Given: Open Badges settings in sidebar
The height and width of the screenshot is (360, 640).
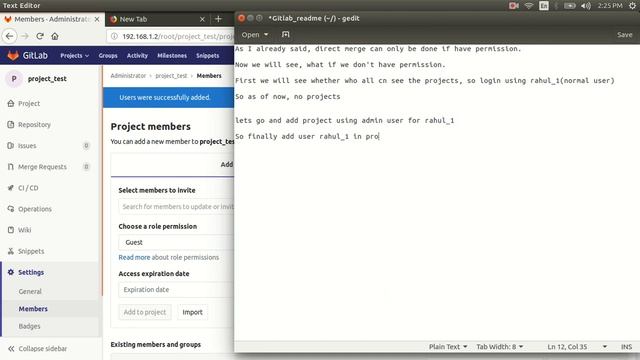Looking at the screenshot, I should [x=29, y=327].
